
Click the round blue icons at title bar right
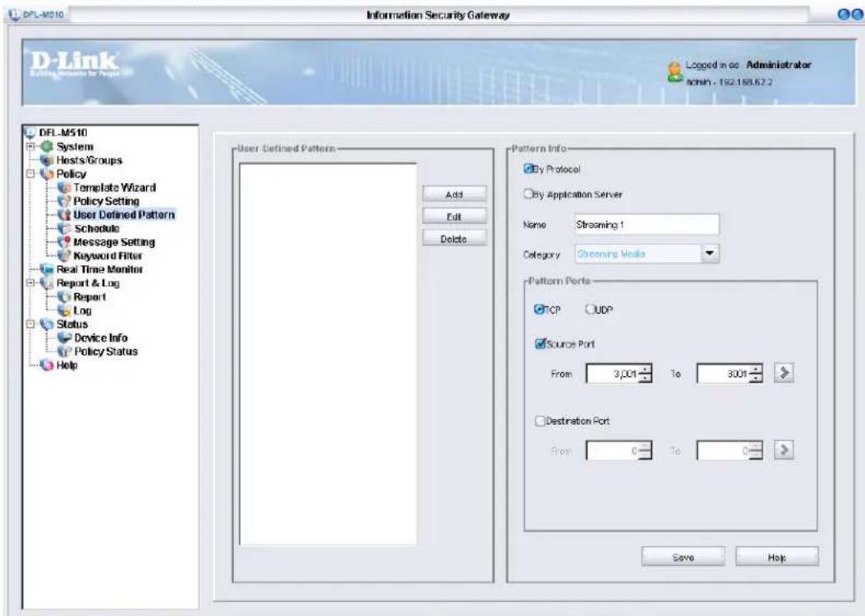pyautogui.click(x=850, y=16)
